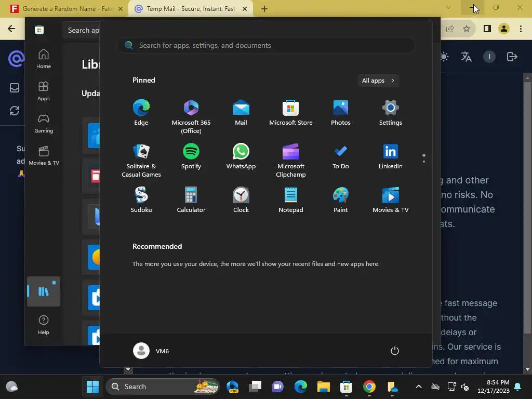Open the VM6 user account menu
The height and width of the screenshot is (399, 532).
point(151,351)
